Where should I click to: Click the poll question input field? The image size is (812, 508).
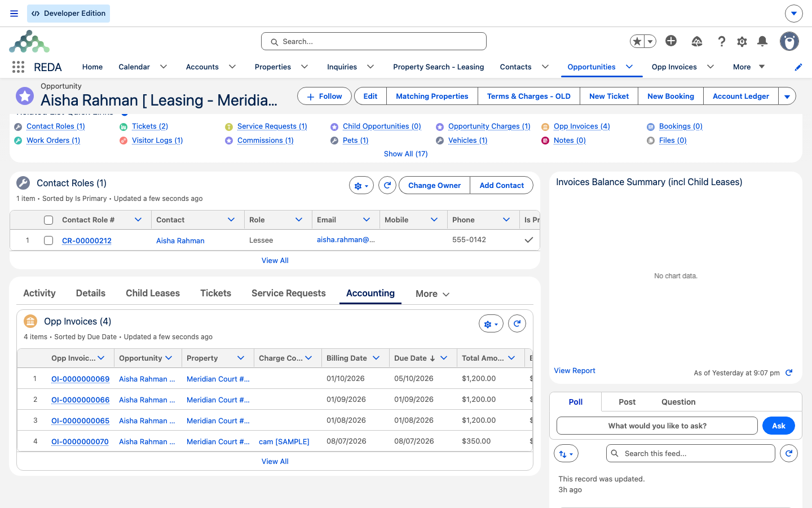tap(657, 426)
